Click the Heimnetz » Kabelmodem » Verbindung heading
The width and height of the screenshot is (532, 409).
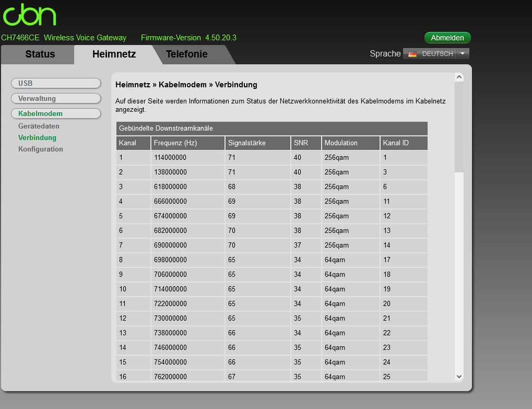(x=186, y=85)
